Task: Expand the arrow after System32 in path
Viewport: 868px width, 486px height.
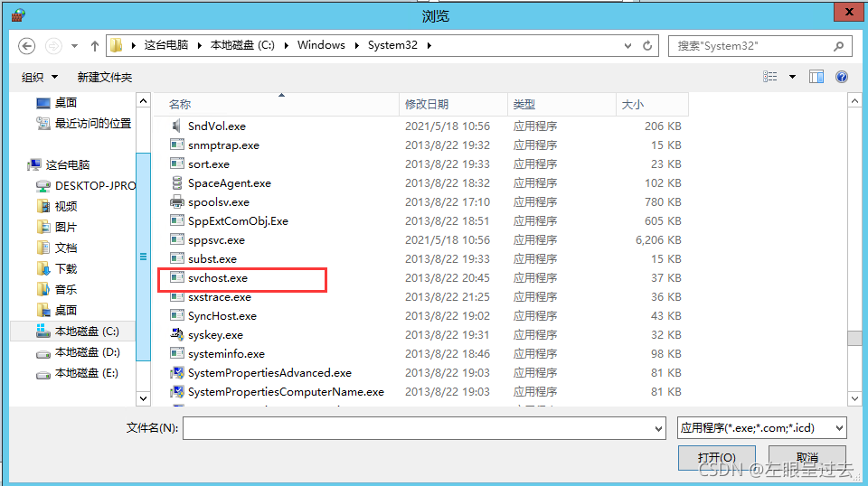Action: pos(429,45)
